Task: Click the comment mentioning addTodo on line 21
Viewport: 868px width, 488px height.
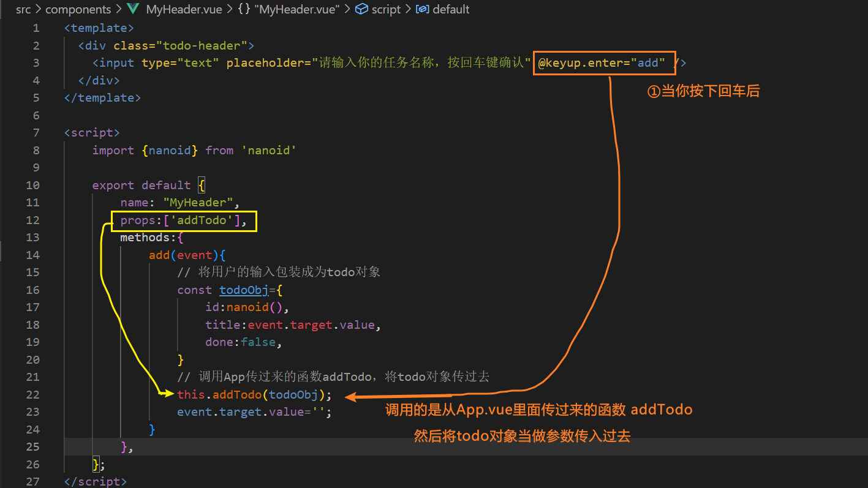Action: click(333, 377)
